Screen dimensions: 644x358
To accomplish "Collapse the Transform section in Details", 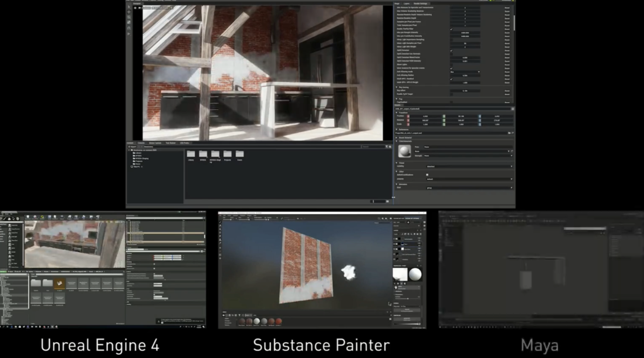I will pos(397,113).
